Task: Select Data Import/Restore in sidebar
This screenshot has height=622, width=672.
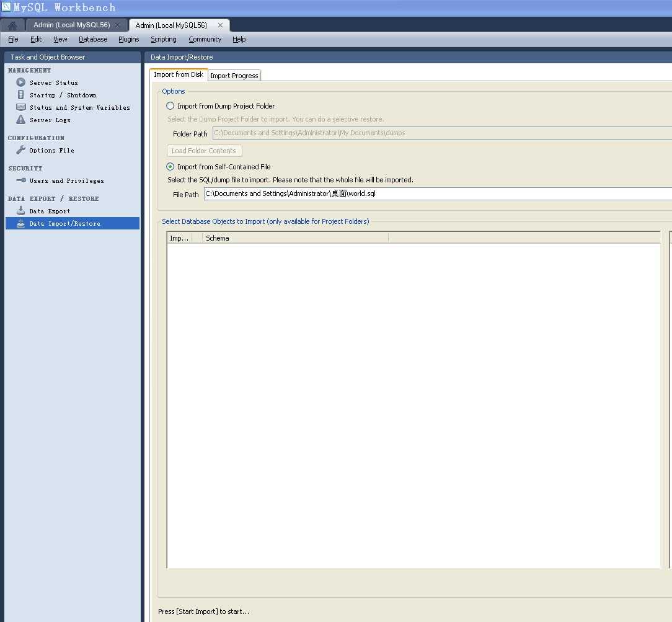Action: pos(72,223)
